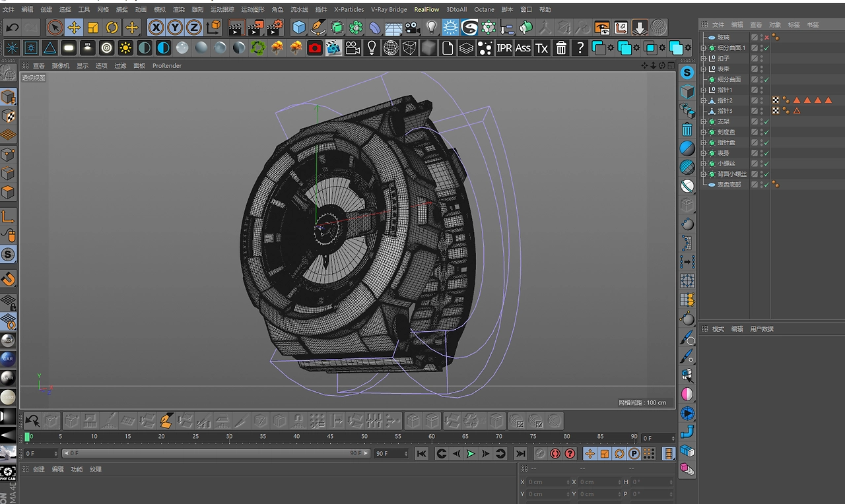The width and height of the screenshot is (845, 504).
Task: Click the Undo arrow icon
Action: click(12, 27)
